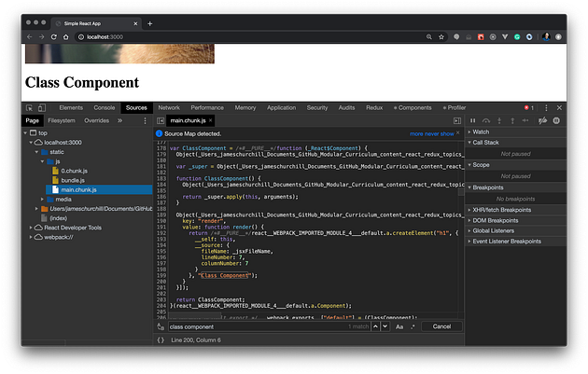Open the Console tab
The width and height of the screenshot is (588, 374).
click(105, 108)
